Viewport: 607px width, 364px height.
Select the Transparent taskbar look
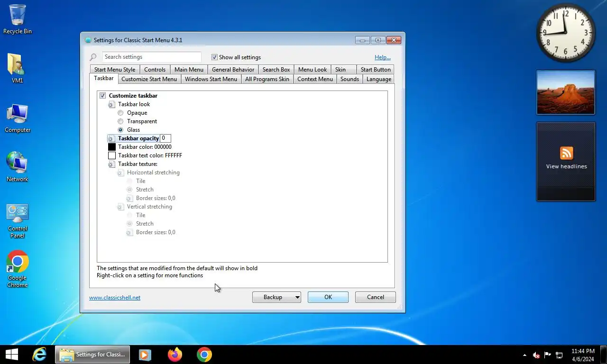point(120,121)
